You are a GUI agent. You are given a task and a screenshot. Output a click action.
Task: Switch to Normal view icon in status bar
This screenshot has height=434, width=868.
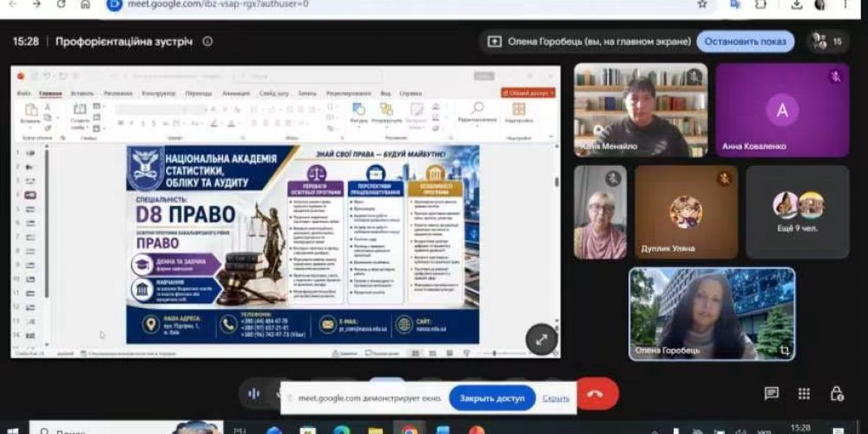[415, 353]
